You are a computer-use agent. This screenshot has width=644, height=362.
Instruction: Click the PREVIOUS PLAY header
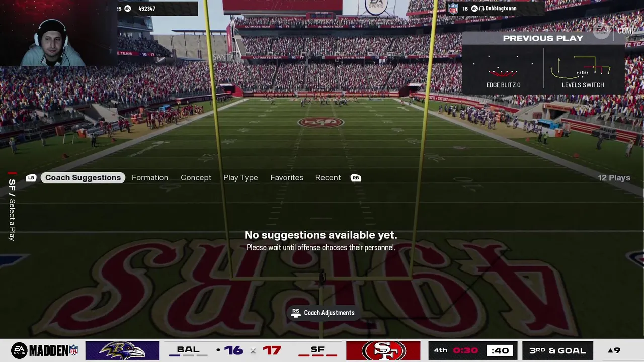[543, 38]
